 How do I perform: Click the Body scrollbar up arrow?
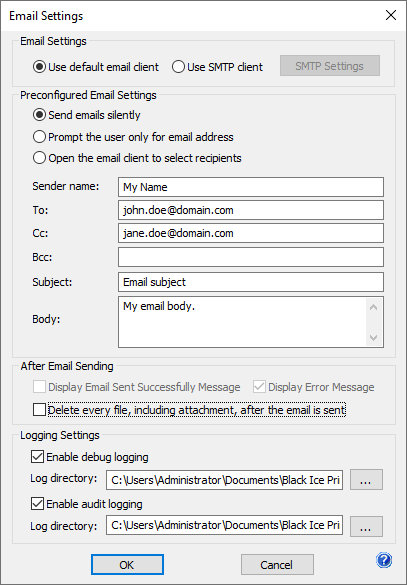coord(373,307)
